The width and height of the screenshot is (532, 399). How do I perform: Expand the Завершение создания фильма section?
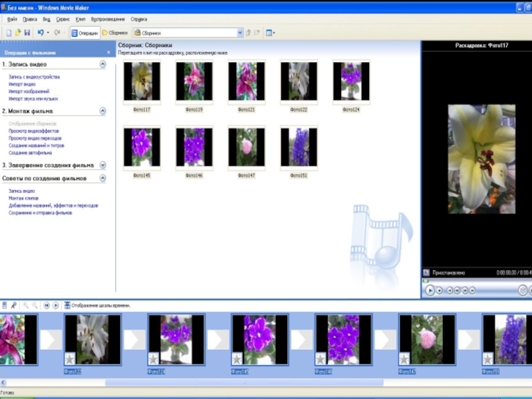pyautogui.click(x=102, y=165)
